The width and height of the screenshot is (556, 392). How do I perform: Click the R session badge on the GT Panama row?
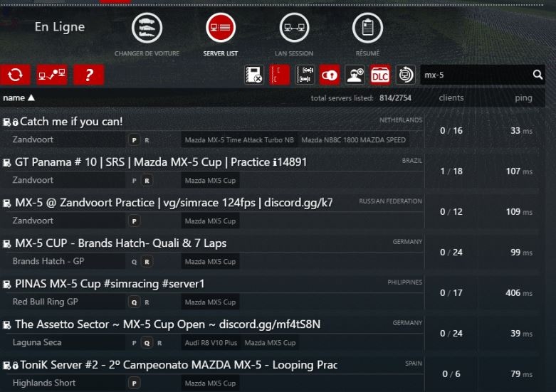pyautogui.click(x=147, y=181)
